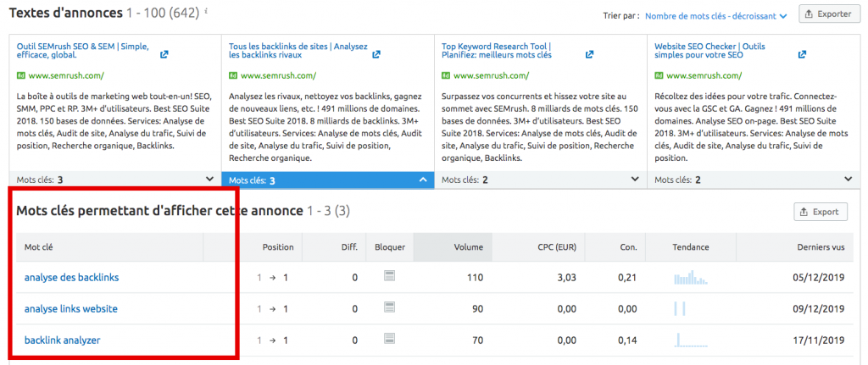Open keyword link analyse des backlinks

71,277
